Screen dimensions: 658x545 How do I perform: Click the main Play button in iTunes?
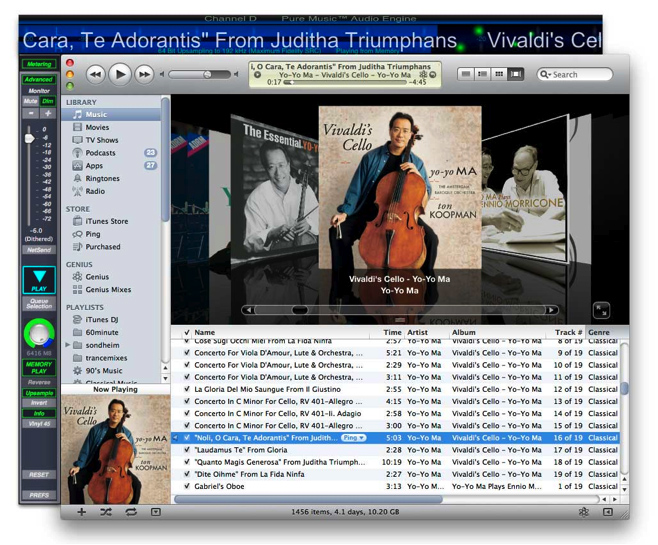coord(120,74)
